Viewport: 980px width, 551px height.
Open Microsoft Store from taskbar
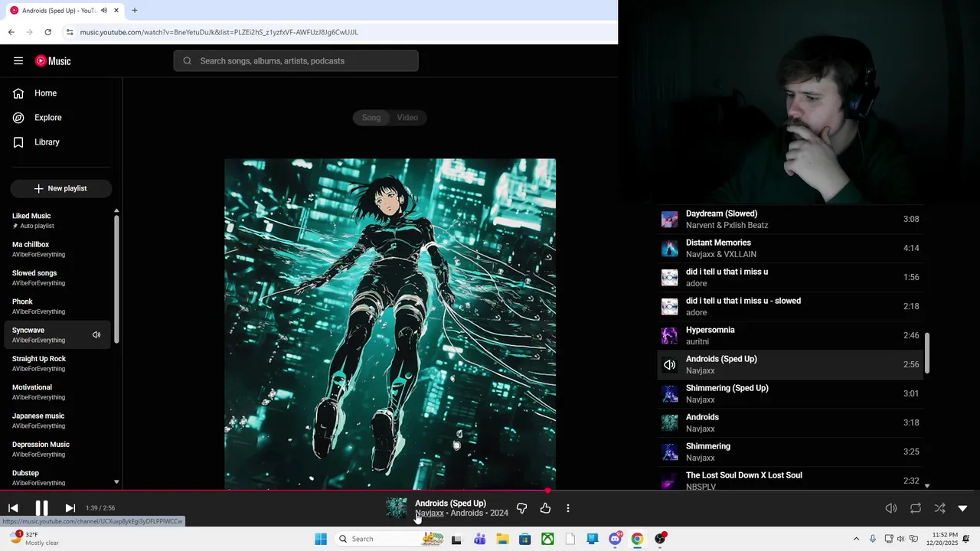point(524,539)
